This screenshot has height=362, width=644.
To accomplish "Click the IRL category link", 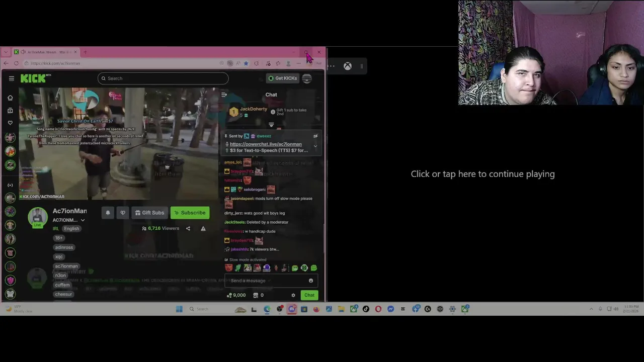I will pos(56,229).
